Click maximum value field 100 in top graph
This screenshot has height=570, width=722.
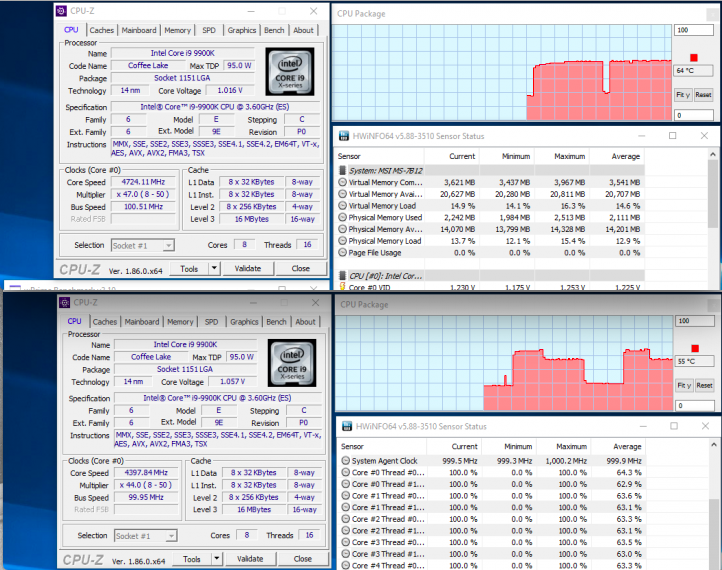694,30
